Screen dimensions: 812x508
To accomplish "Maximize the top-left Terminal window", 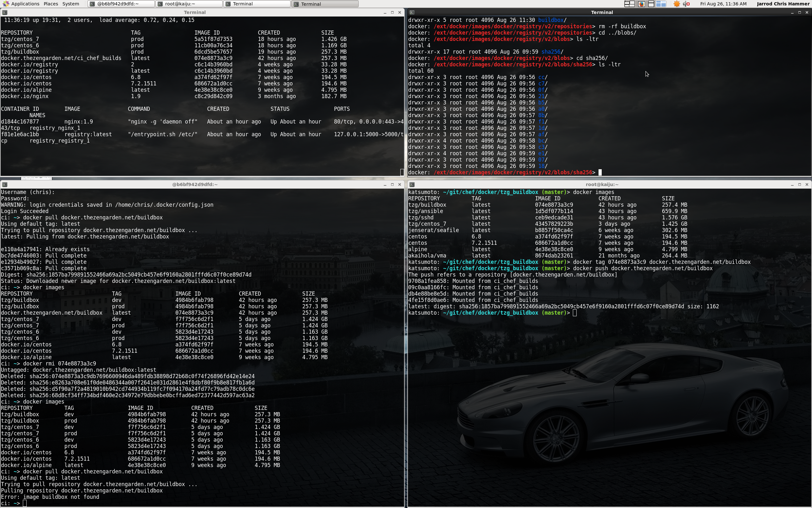I will pyautogui.click(x=392, y=12).
